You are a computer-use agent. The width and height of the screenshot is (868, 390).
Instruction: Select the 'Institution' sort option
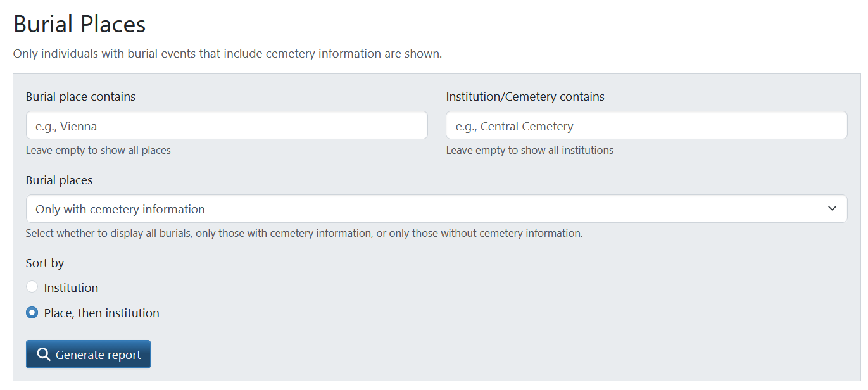coord(32,286)
